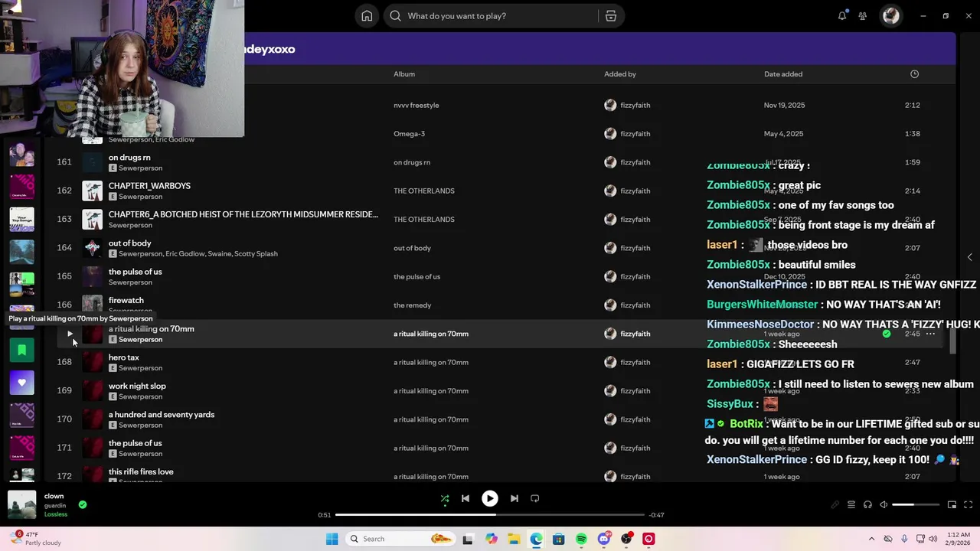Screen dimensions: 980x551
Task: Sort by the Added by column header
Action: (x=620, y=74)
